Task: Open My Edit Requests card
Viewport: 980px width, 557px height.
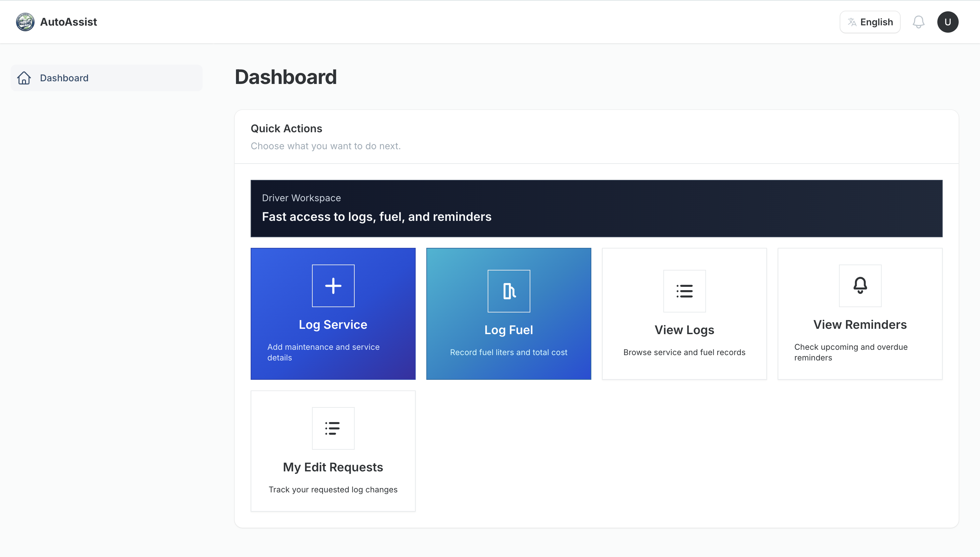Action: click(x=333, y=451)
